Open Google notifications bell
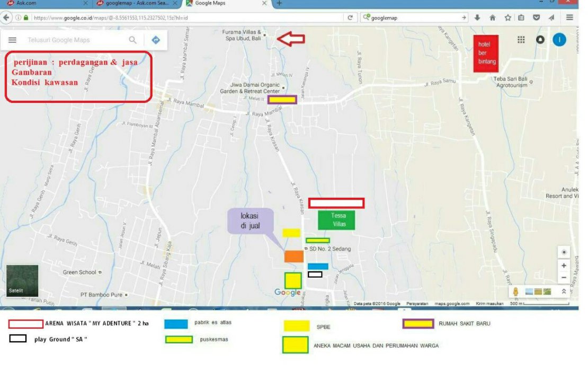Image resolution: width=588 pixels, height=371 pixels. pos(540,40)
